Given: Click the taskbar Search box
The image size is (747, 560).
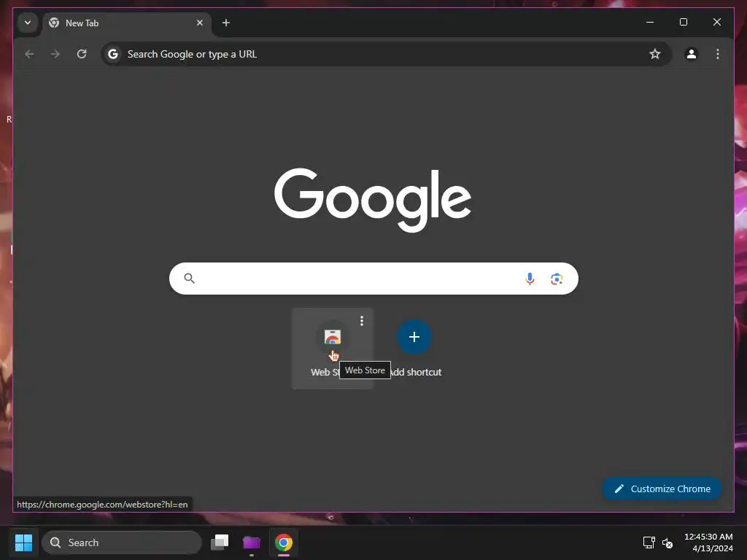Looking at the screenshot, I should (x=122, y=542).
